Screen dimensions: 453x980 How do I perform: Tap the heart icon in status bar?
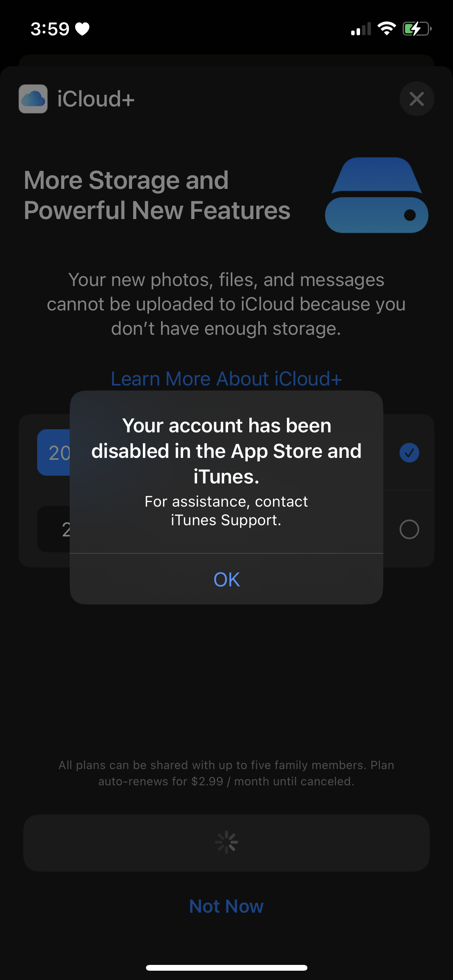82,29
